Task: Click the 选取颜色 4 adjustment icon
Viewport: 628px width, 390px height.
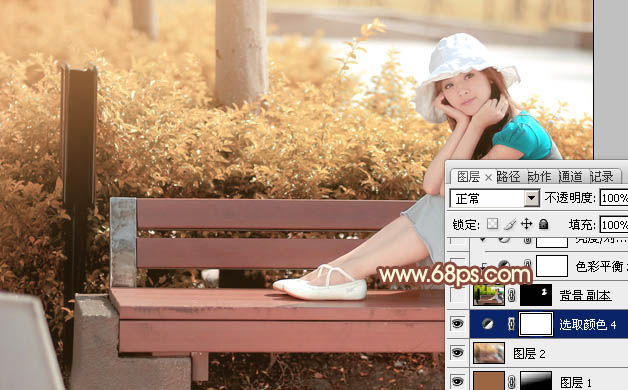Action: tap(487, 324)
